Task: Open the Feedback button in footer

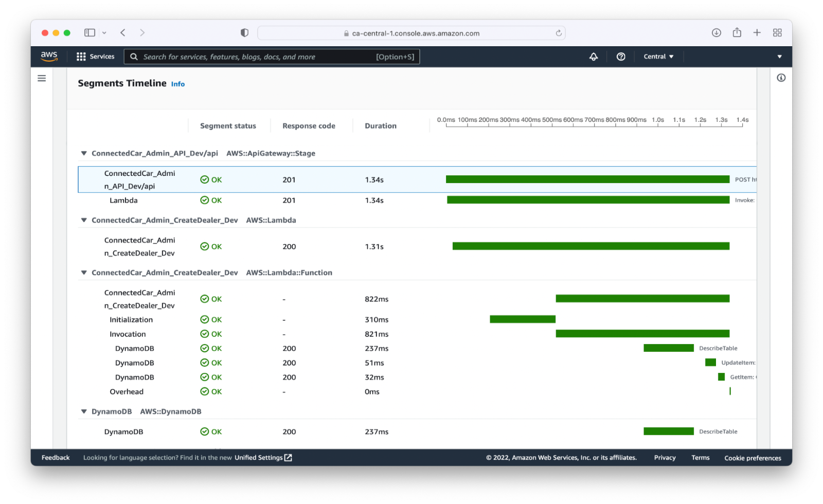Action: point(56,458)
